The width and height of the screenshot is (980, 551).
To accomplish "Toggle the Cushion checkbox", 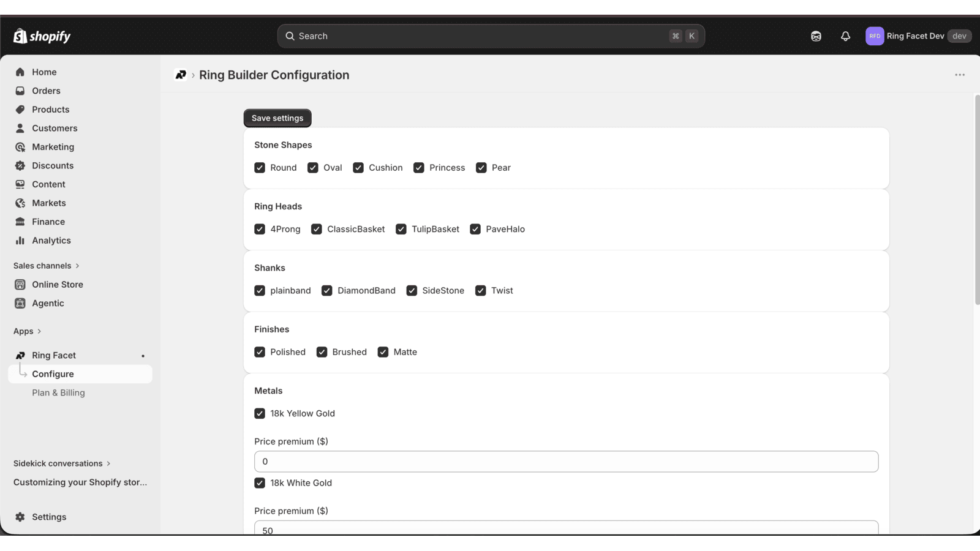I will point(358,168).
